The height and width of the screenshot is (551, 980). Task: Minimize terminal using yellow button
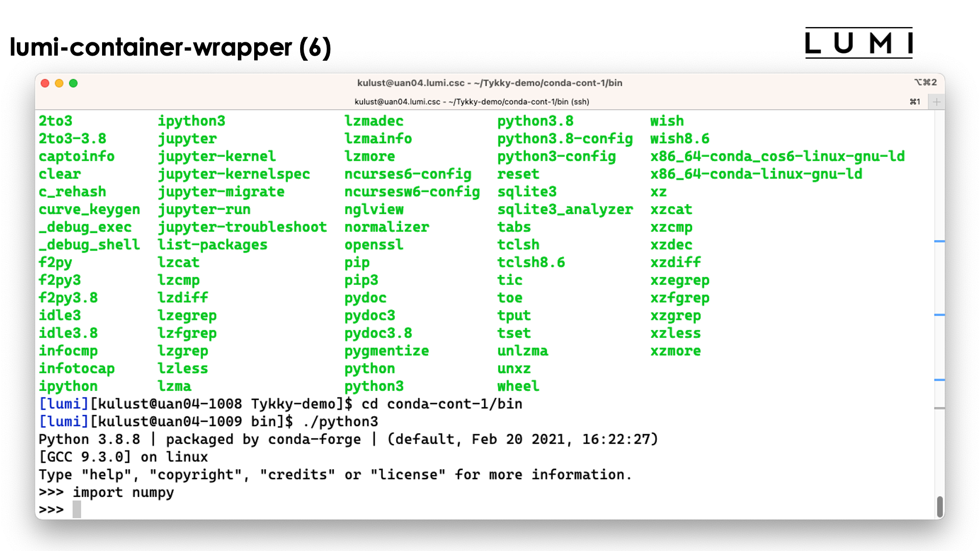coord(59,83)
